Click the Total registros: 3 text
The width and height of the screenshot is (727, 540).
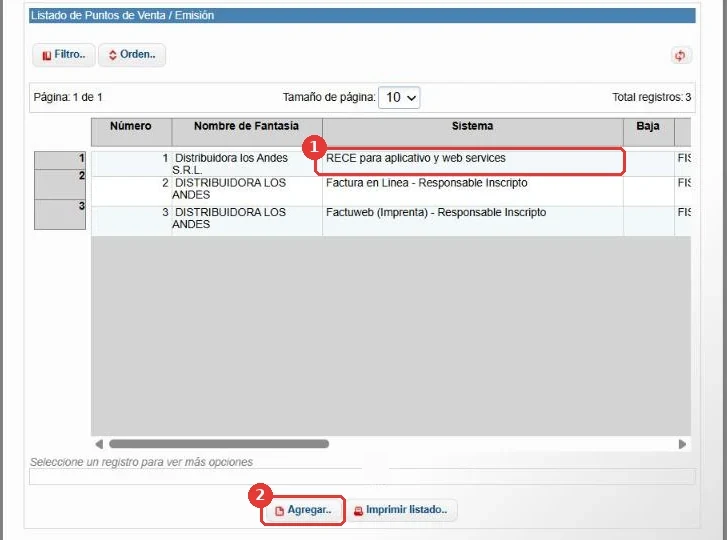pos(651,97)
